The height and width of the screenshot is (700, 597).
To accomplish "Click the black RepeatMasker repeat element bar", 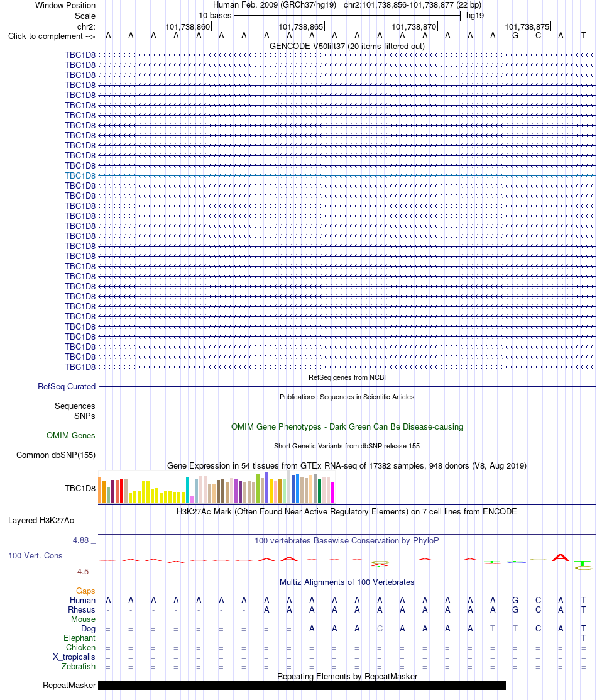I will tap(302, 686).
